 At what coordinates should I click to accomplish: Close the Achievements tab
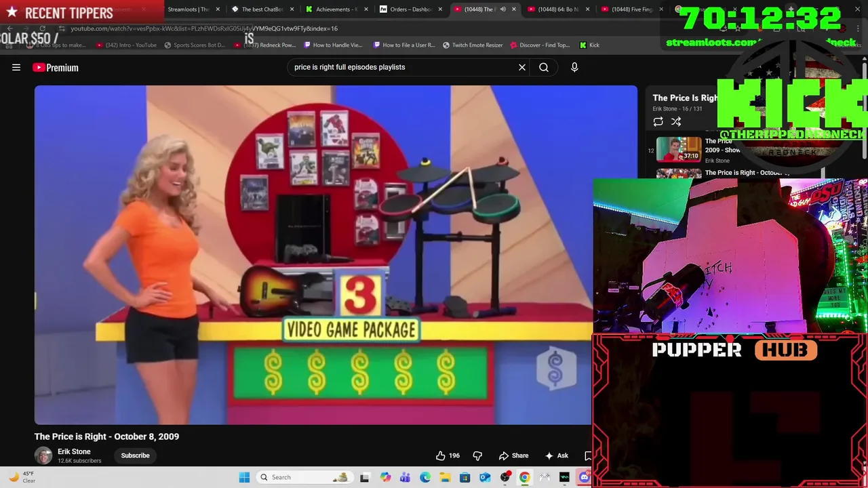click(366, 9)
